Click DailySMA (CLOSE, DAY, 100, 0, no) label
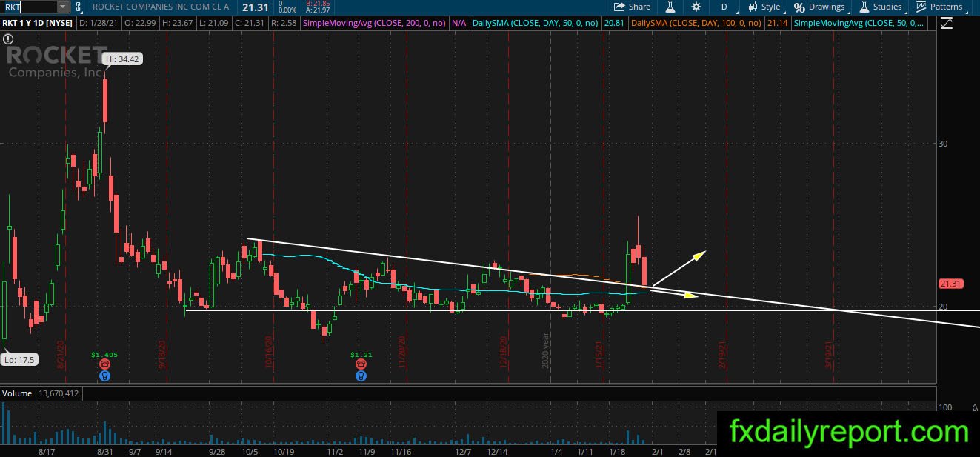The width and height of the screenshot is (980, 457). tap(697, 23)
